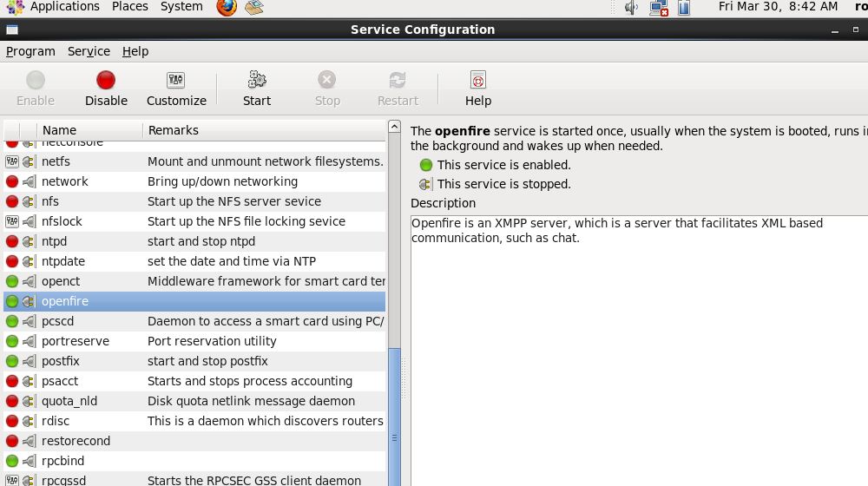The height and width of the screenshot is (486, 868).
Task: Click the panel icon right of network icon
Action: (684, 7)
